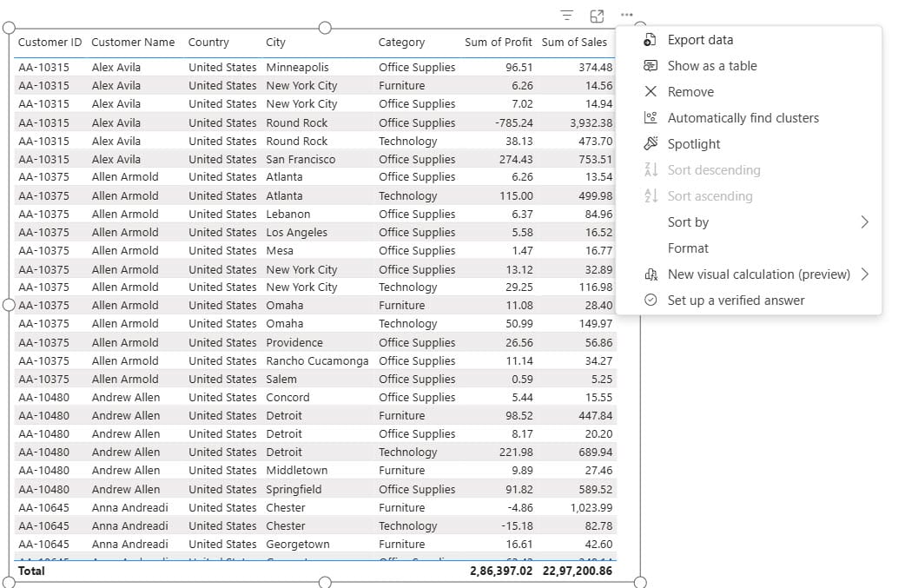Choose Format in the menu

click(749, 248)
